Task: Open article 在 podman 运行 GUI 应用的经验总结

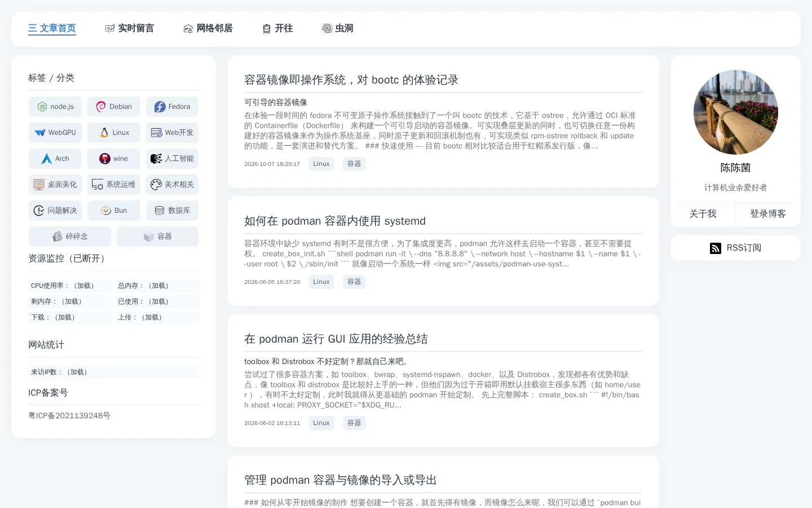Action: click(x=336, y=339)
